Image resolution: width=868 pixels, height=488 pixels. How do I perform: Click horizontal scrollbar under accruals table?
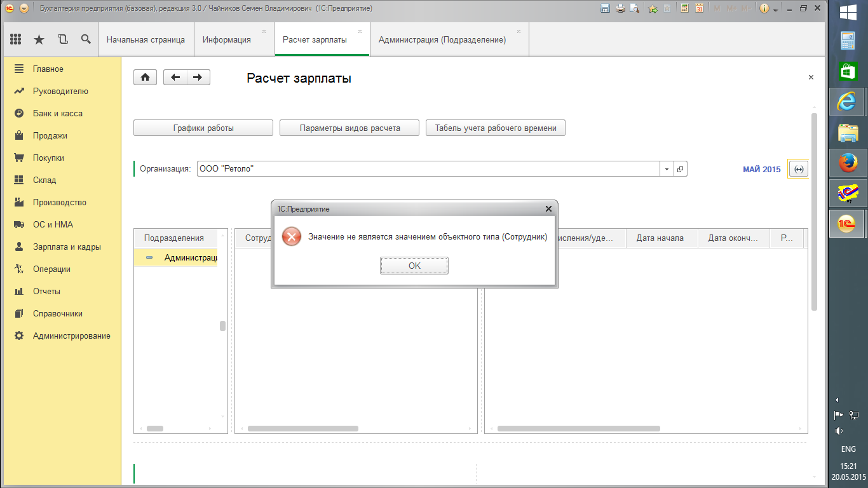579,429
